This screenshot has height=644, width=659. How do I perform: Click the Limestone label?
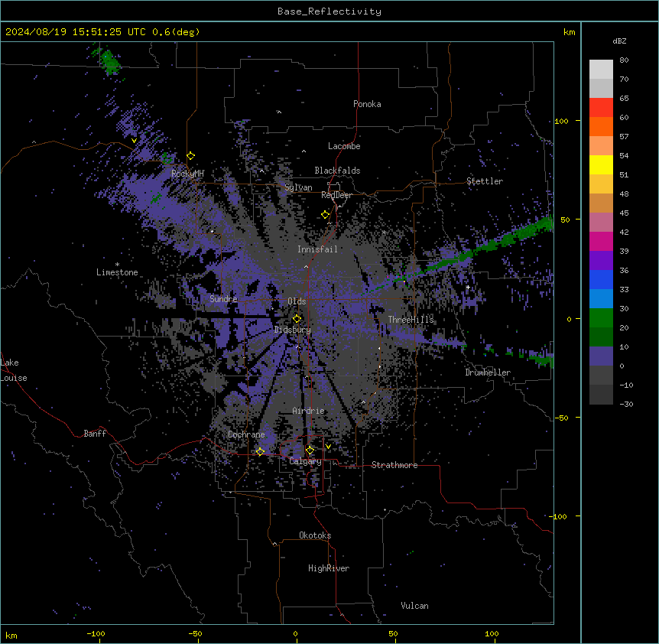pos(117,272)
